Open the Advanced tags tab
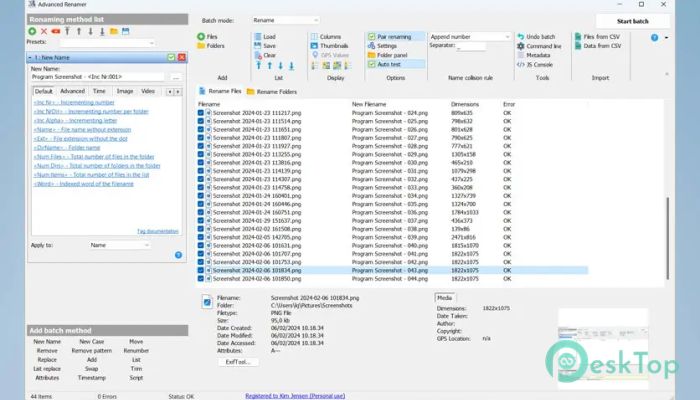The width and height of the screenshot is (700, 400). coord(72,91)
